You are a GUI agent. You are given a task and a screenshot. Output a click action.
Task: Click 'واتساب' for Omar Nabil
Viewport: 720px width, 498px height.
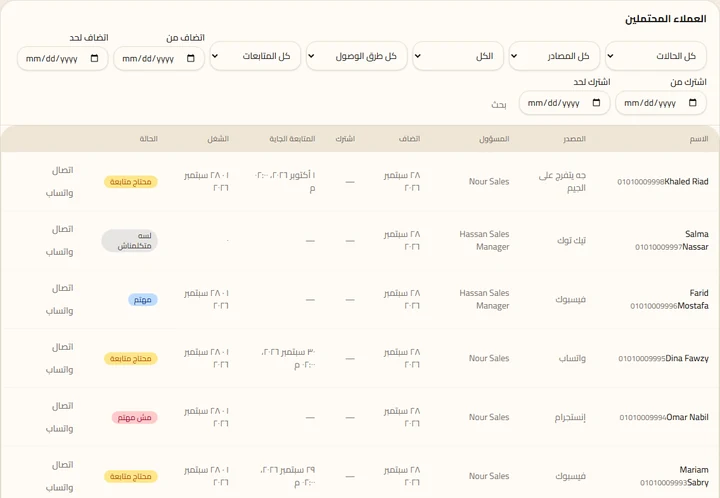point(59,429)
